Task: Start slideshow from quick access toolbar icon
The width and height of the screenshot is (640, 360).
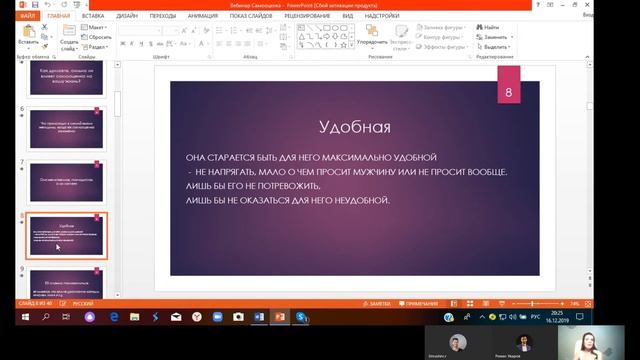Action: (x=77, y=5)
